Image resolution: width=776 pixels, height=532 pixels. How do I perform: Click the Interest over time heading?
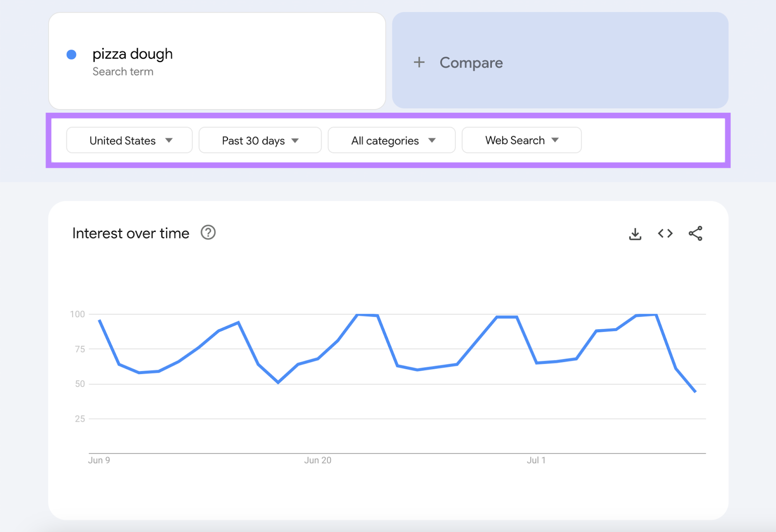pos(130,233)
